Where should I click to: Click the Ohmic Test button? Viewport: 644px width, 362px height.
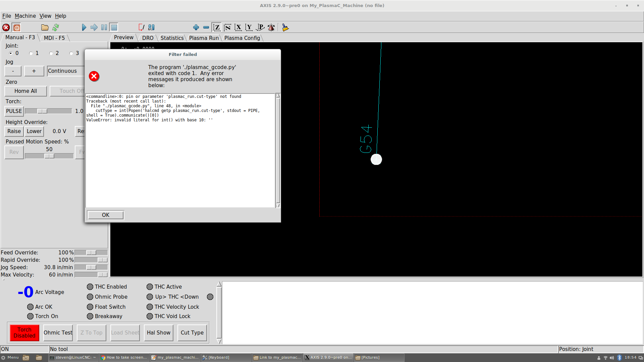[x=58, y=333]
